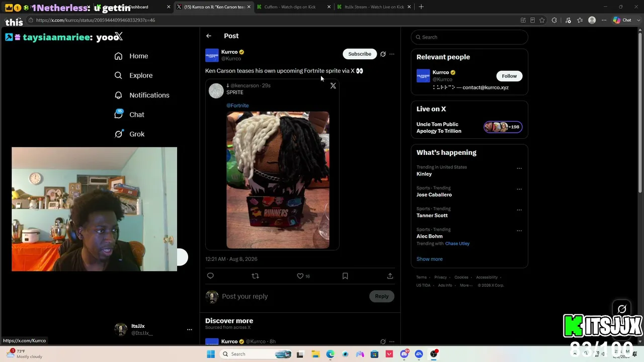Switch to the Cuffem clips on Kick tab

pyautogui.click(x=293, y=7)
